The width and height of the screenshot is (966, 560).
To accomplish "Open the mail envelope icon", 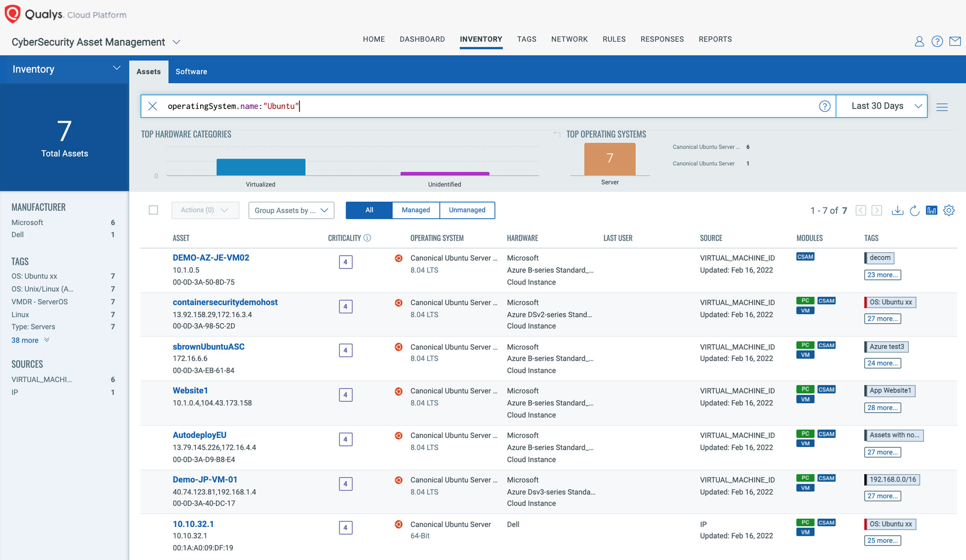I will point(955,41).
